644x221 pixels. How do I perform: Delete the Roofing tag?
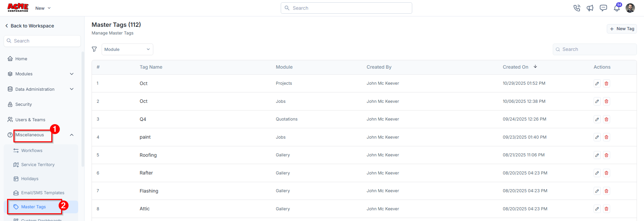[606, 155]
